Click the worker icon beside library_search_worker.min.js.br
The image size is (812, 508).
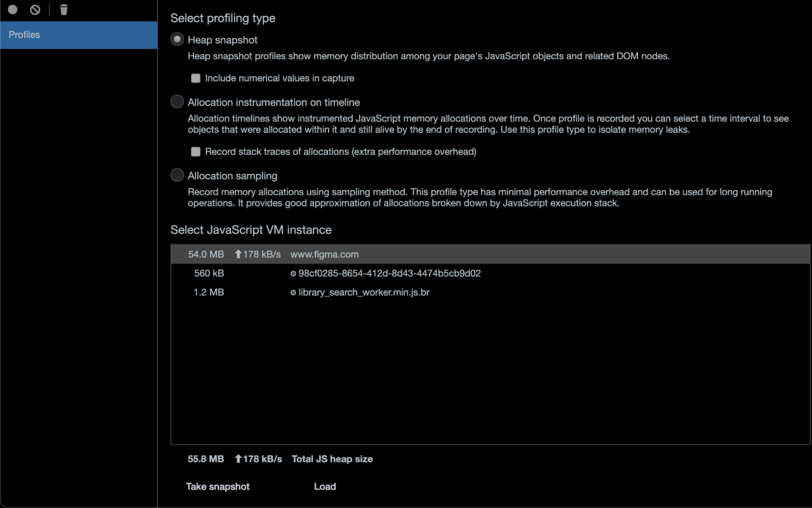click(x=292, y=292)
